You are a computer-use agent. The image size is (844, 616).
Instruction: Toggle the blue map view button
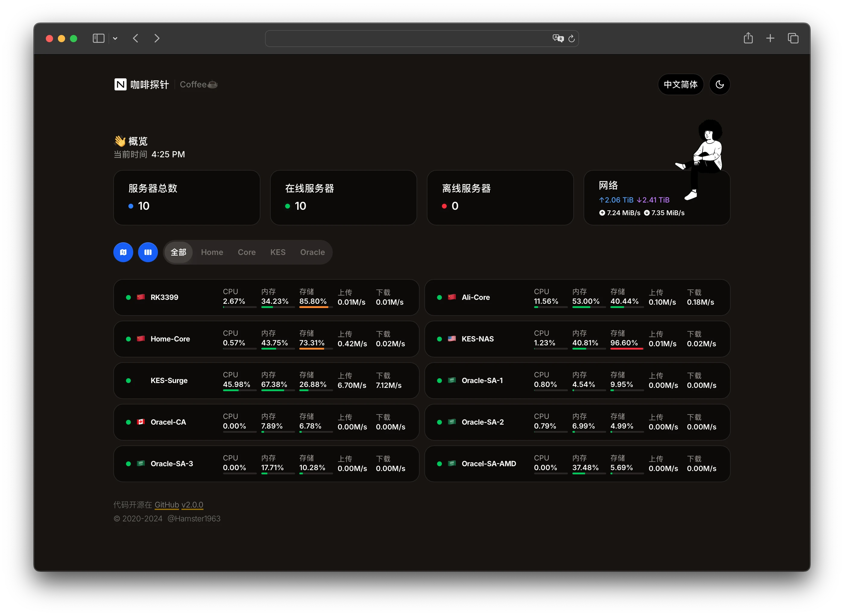coord(123,253)
